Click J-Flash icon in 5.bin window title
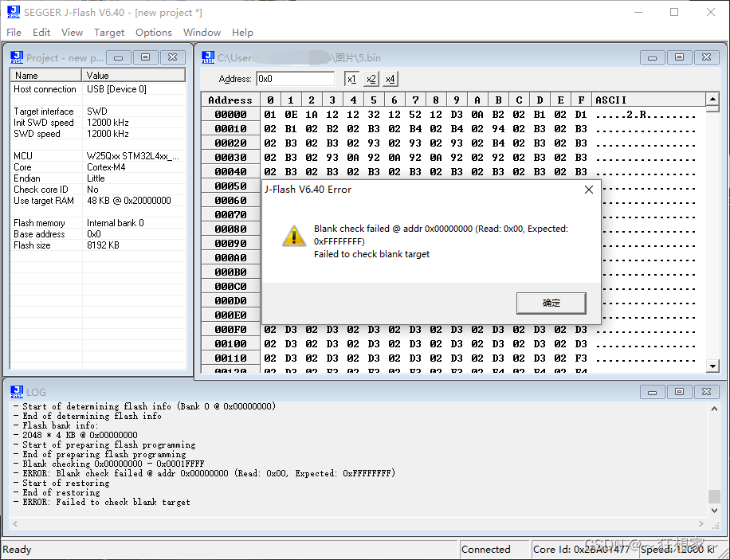The image size is (730, 560). click(208, 57)
